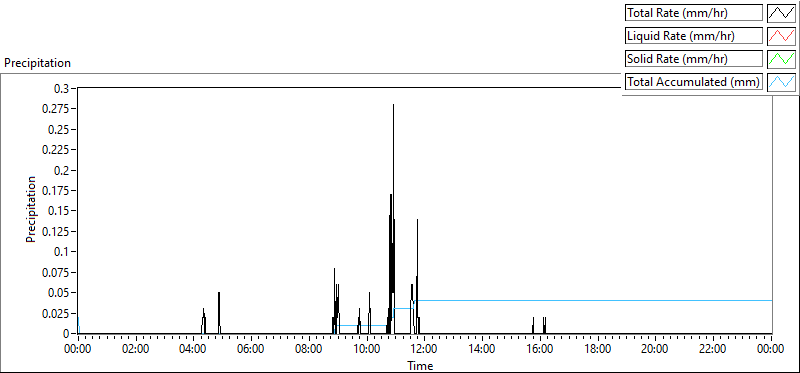Click the 02:00 time axis label
Image resolution: width=800 pixels, height=373 pixels.
pos(136,349)
